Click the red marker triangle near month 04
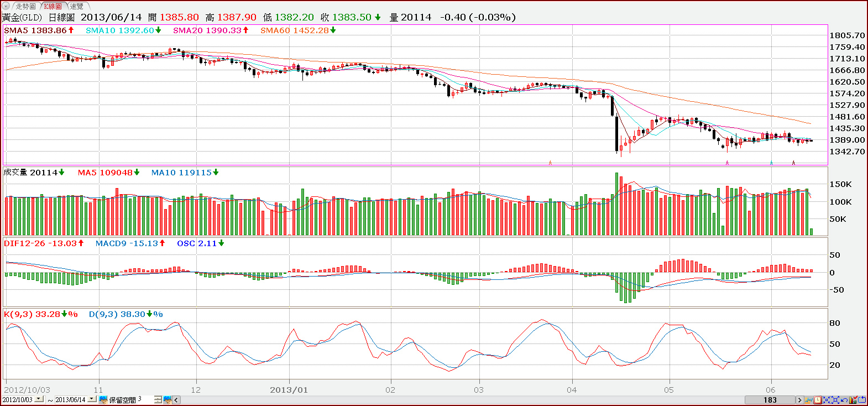The width and height of the screenshot is (868, 406). pos(550,163)
